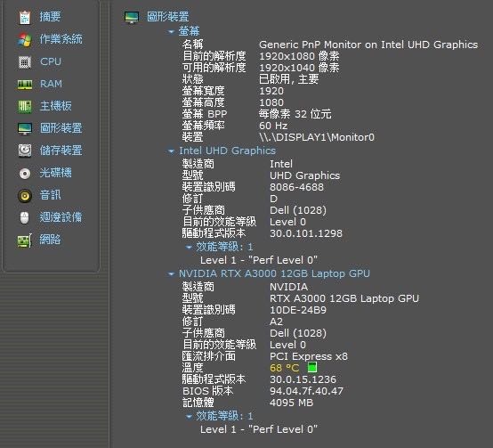Collapse the 螢幕 section arrow

[171, 31]
